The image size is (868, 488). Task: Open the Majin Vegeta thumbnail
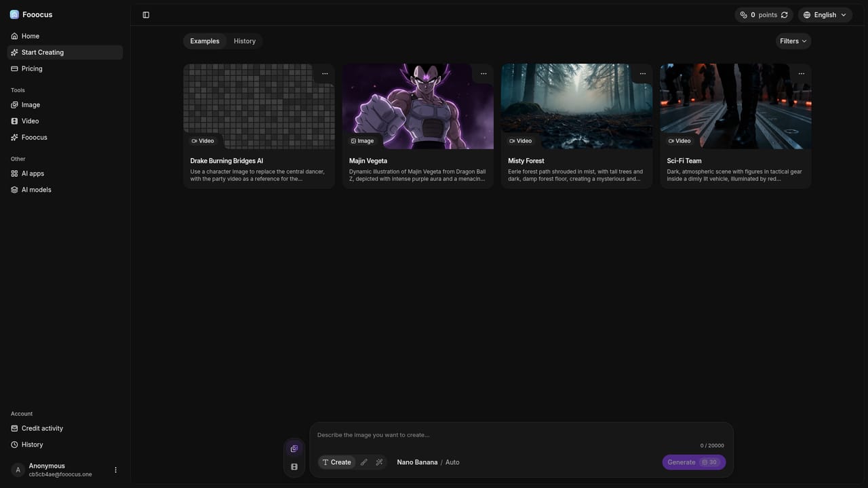[x=418, y=106]
